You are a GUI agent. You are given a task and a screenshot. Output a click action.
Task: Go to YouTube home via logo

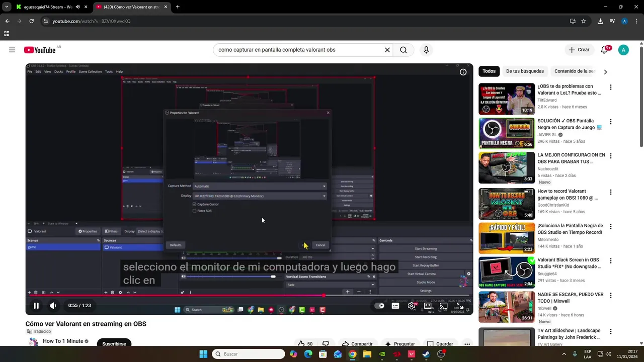pos(40,50)
